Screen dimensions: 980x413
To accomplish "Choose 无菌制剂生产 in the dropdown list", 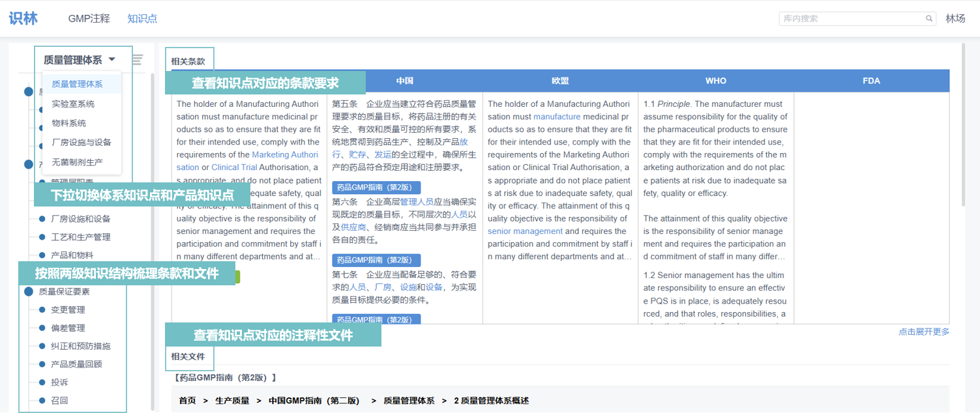I will (x=77, y=162).
